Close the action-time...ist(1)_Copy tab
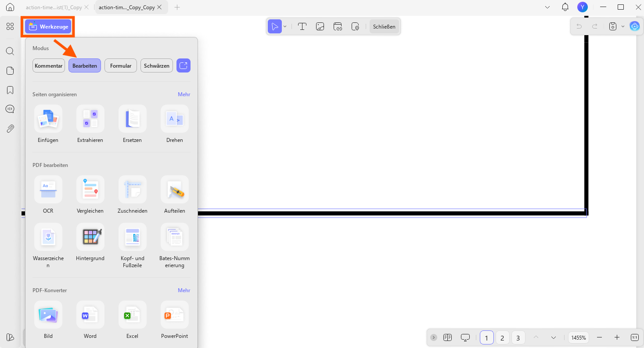Image resolution: width=644 pixels, height=348 pixels. [x=86, y=7]
